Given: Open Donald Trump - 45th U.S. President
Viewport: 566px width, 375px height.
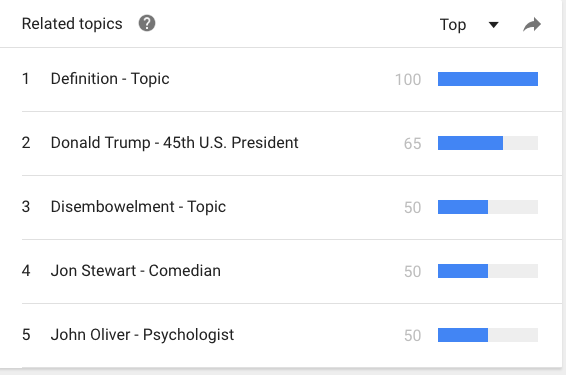Looking at the screenshot, I should coord(174,143).
